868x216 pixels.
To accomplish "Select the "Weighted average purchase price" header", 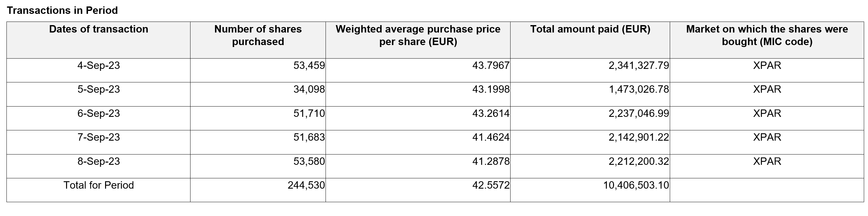I will [x=418, y=35].
